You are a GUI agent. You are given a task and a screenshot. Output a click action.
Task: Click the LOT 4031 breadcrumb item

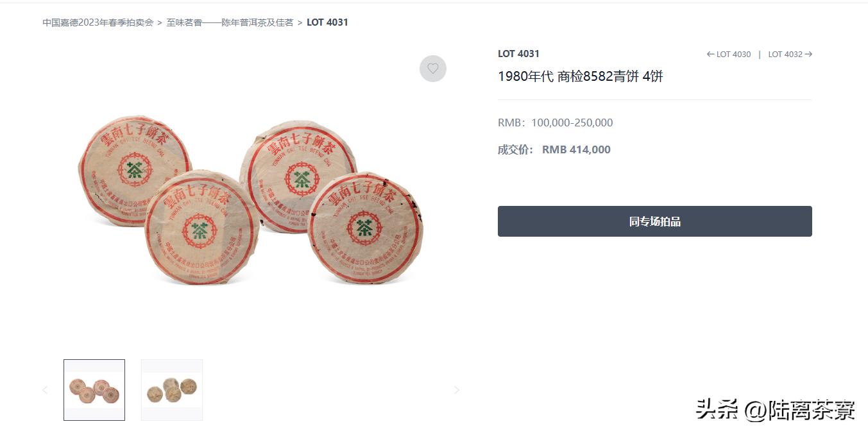pos(327,22)
